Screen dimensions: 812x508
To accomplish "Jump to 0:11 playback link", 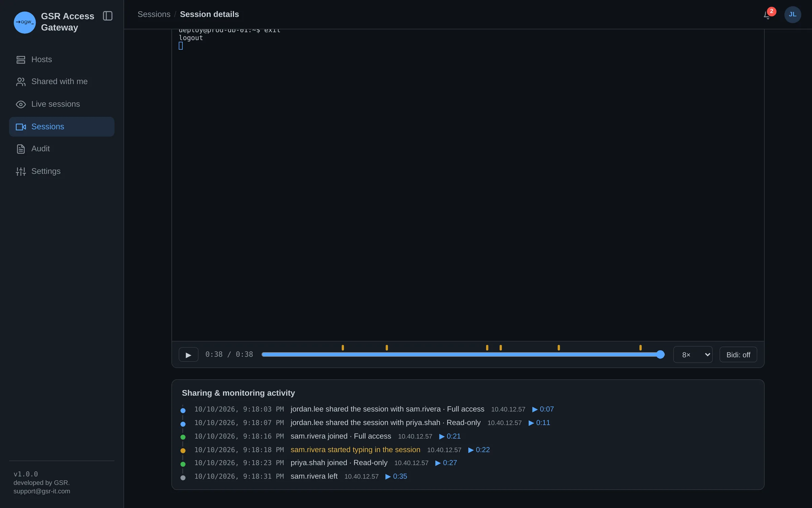I will click(x=539, y=423).
